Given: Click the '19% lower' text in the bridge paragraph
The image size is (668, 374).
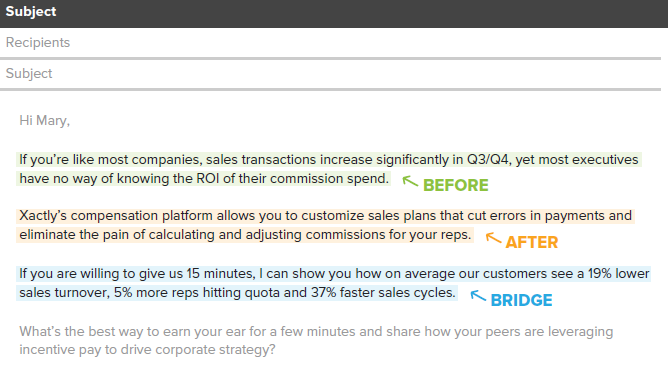Looking at the screenshot, I should click(x=619, y=273).
